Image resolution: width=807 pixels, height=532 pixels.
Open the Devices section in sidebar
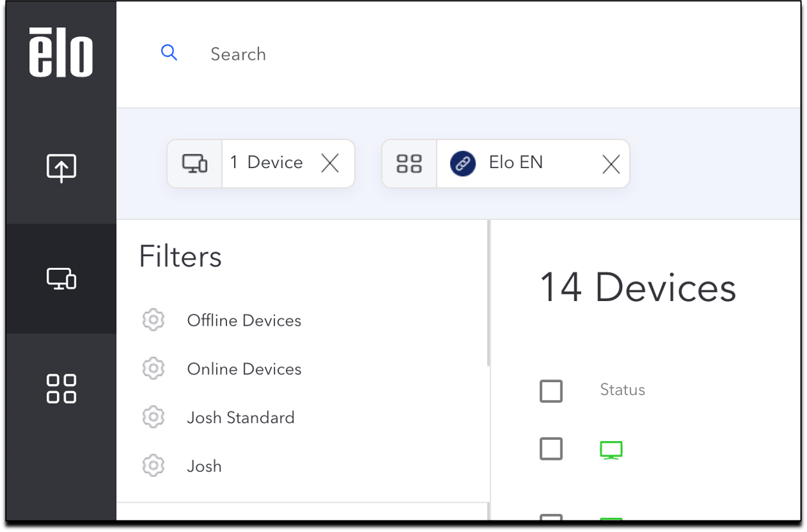[62, 279]
